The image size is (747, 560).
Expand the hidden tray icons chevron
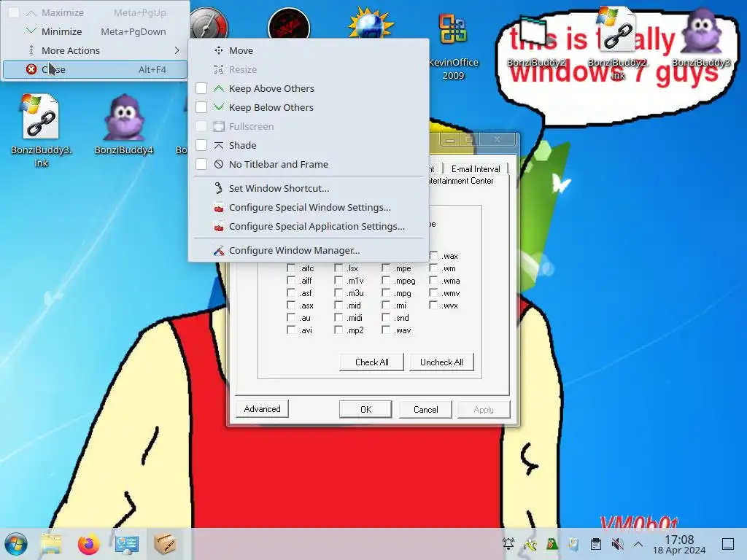(x=638, y=544)
